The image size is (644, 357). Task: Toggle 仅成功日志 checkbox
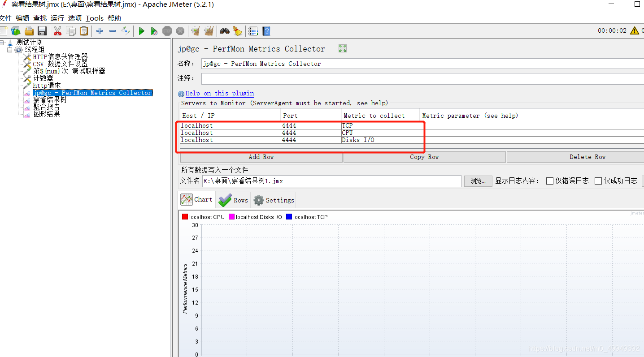tap(598, 181)
